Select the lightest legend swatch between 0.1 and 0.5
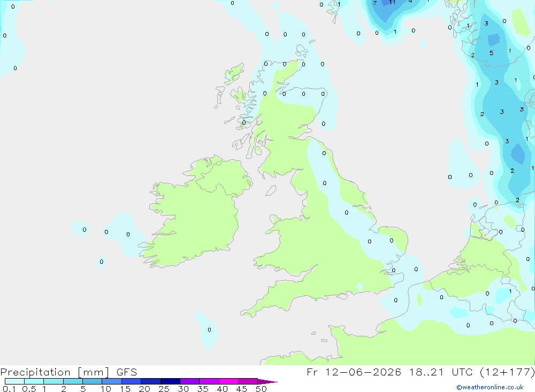Viewport: 535px width, 392px height. click(14, 381)
